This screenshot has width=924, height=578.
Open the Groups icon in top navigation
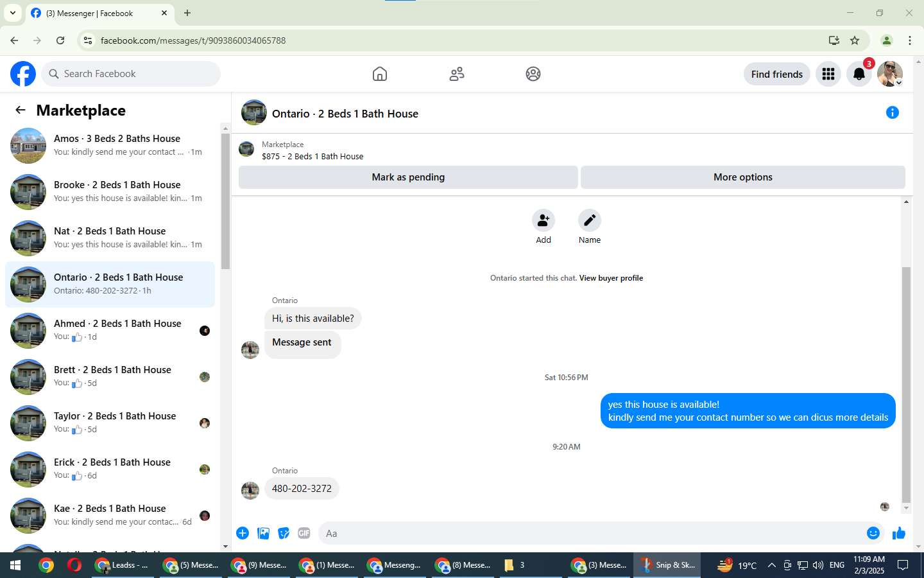pos(533,74)
